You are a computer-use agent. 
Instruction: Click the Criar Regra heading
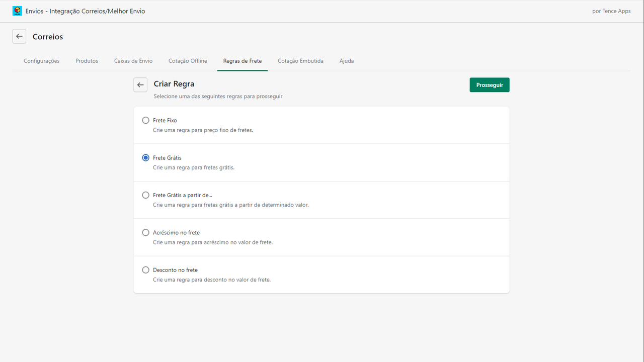coord(174,84)
